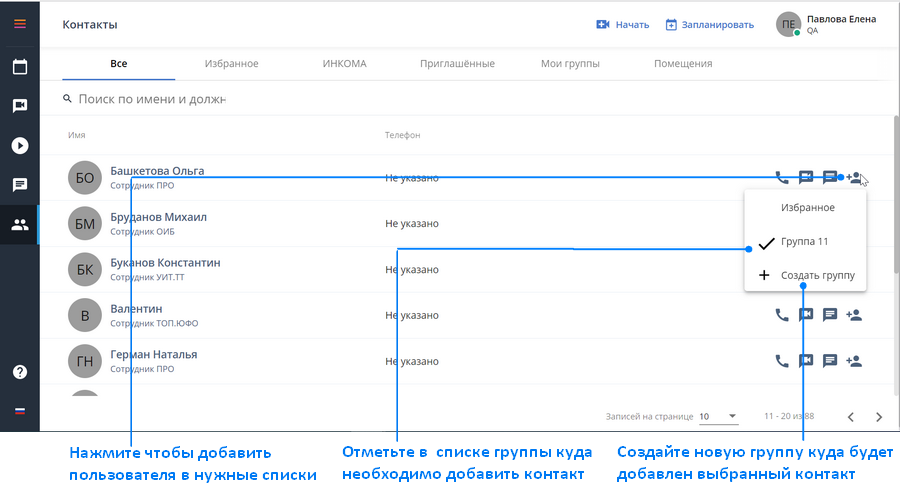Screen dimensions: 900x490
Task: Click the Запланировать button
Action: point(710,25)
